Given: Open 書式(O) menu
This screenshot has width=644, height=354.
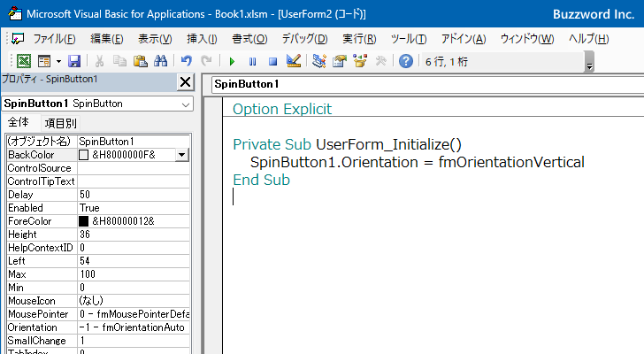Looking at the screenshot, I should (249, 39).
